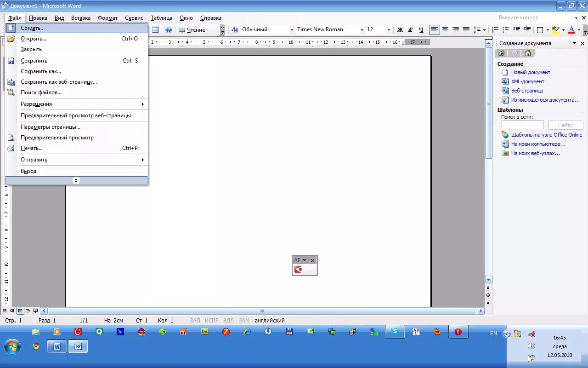Apply the red font color

point(571,30)
